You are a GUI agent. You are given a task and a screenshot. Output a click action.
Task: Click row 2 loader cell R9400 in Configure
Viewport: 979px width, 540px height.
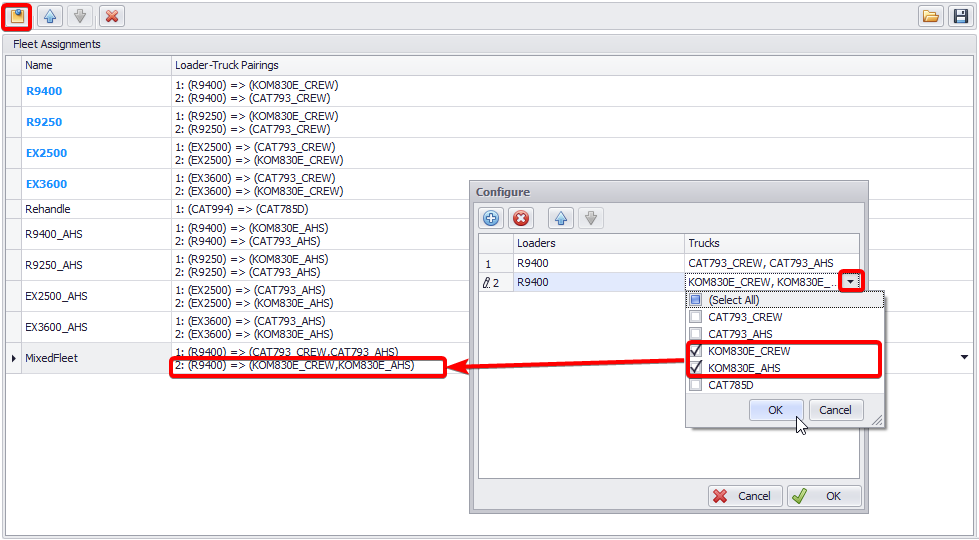[599, 282]
